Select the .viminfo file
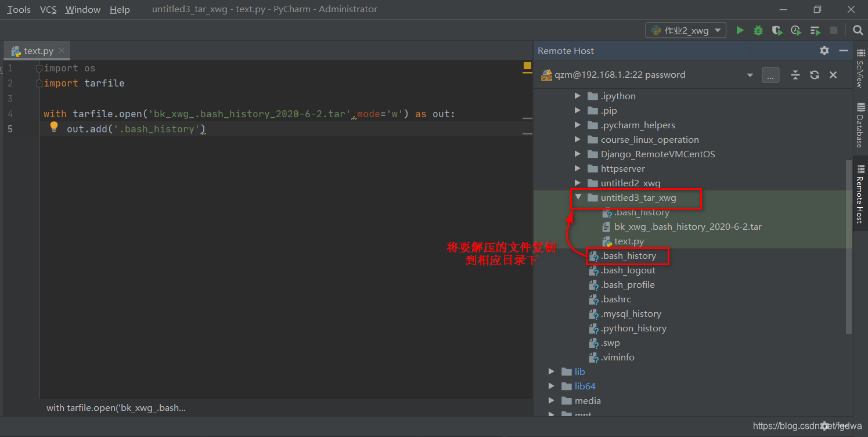Image resolution: width=868 pixels, height=437 pixels. [617, 357]
